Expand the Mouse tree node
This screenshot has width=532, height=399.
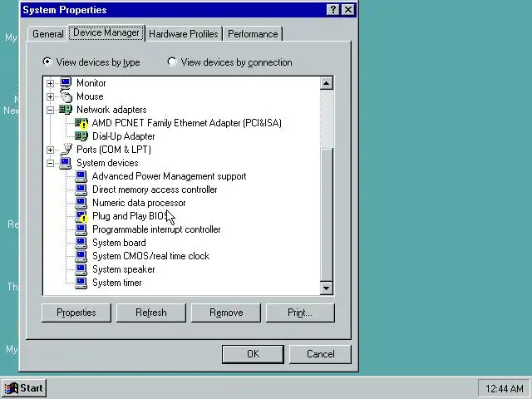pos(50,96)
